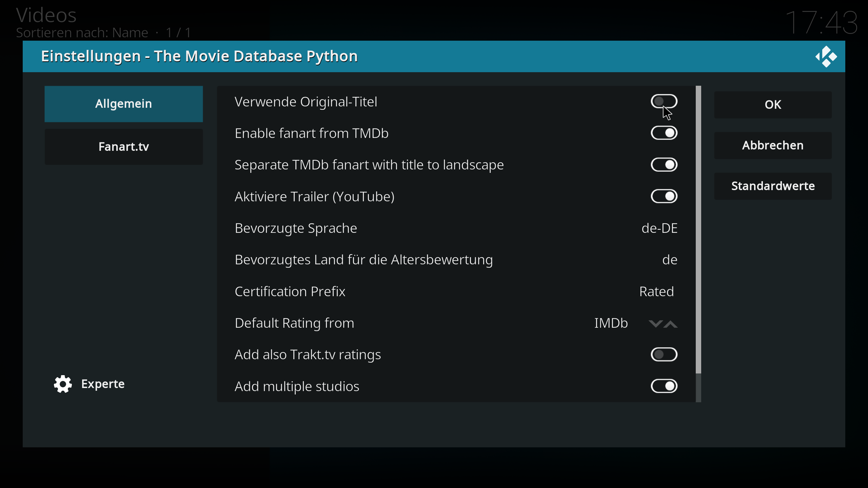Toggle Verwende Original-Titel switch

tap(664, 101)
